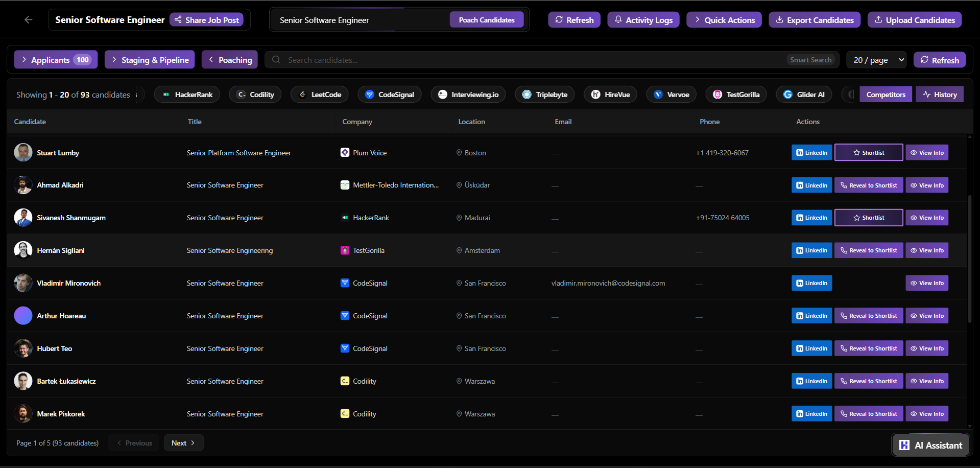
Task: Export Candidates to a file
Action: (815, 20)
